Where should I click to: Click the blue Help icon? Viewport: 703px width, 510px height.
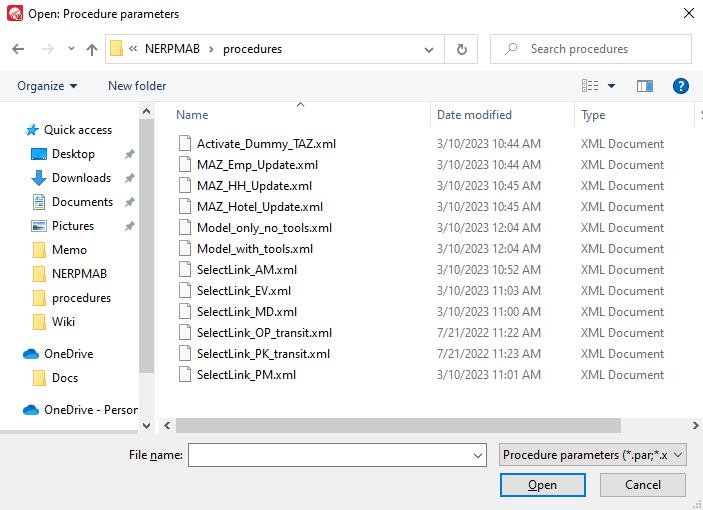point(681,86)
